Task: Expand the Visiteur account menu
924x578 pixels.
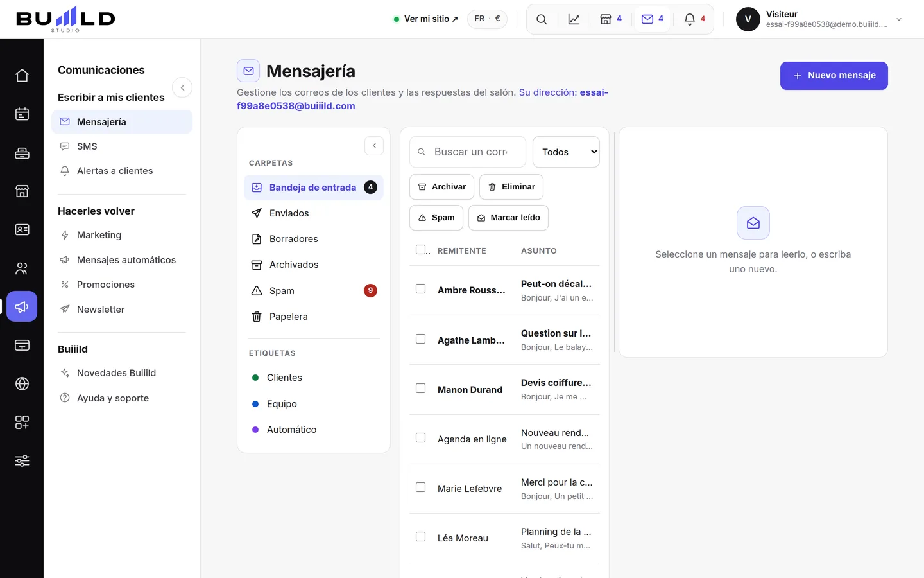Action: tap(820, 19)
